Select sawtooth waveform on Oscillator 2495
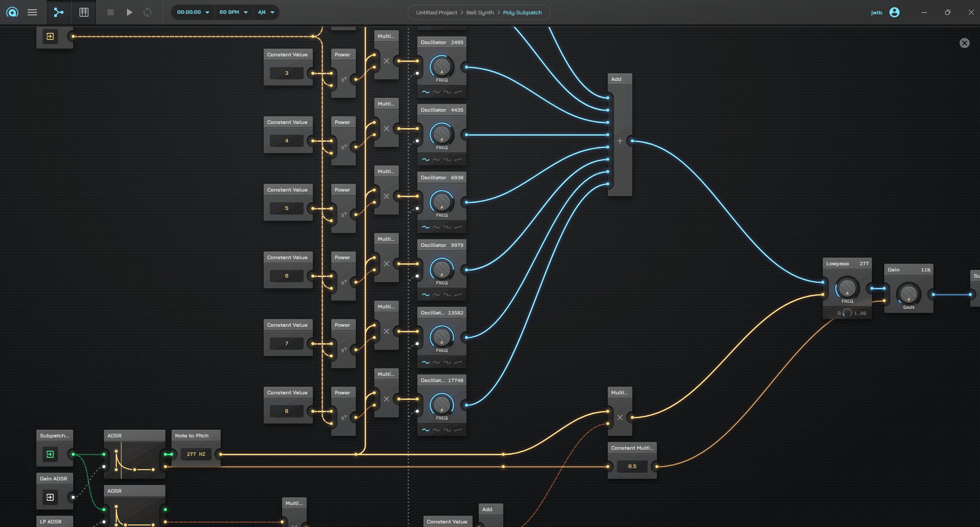The height and width of the screenshot is (527, 980). tap(458, 92)
